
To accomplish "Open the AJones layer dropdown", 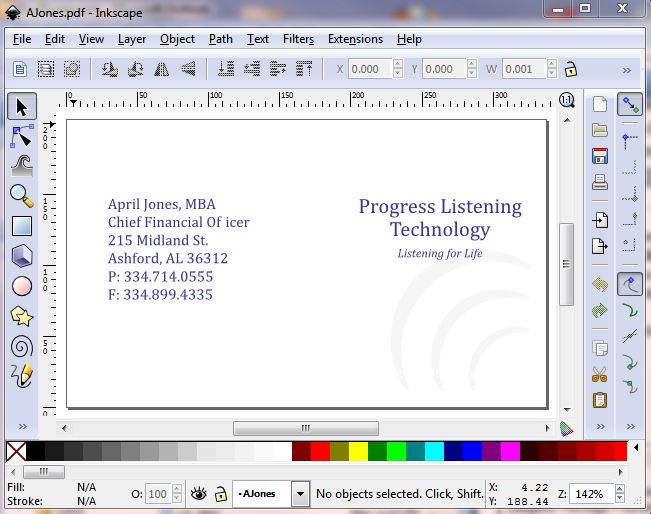I will [x=300, y=494].
